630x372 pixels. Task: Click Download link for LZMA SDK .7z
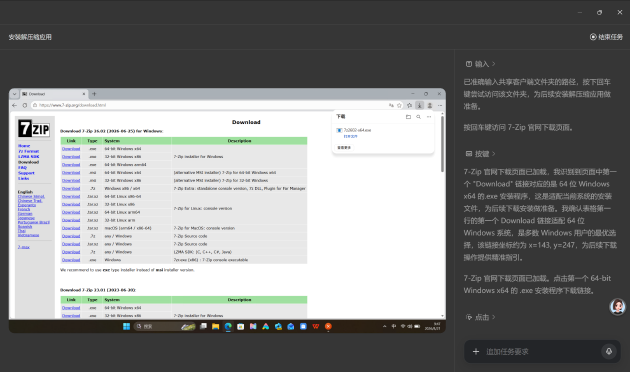[x=71, y=252]
